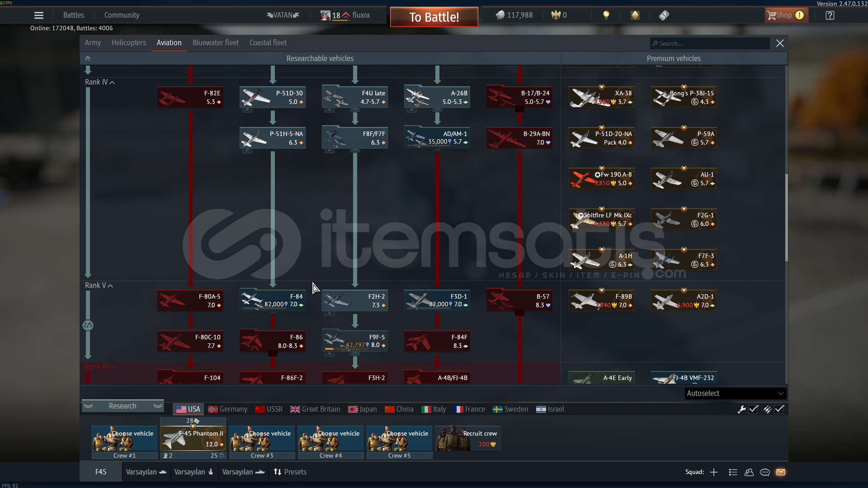Open the items ticket icon in top bar

(x=664, y=15)
